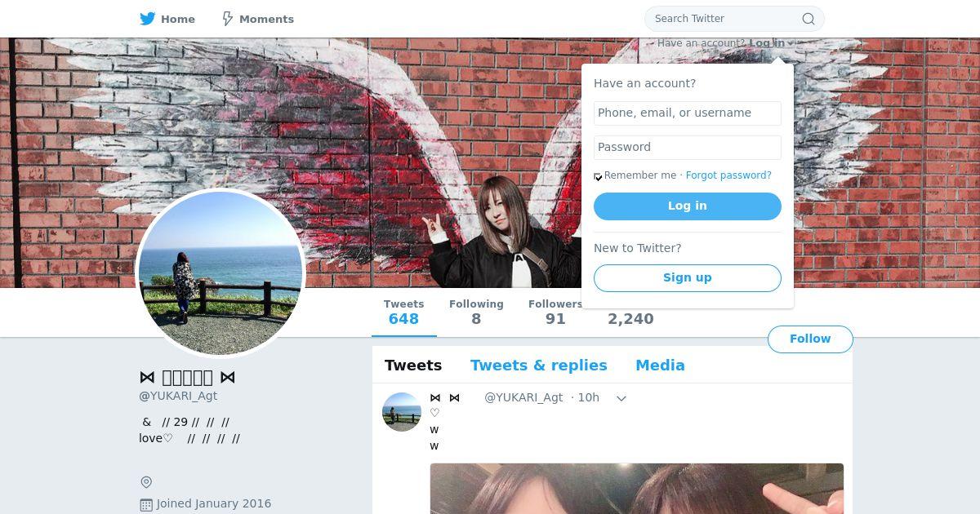Switch to the Tweets & replies tab

(x=539, y=366)
